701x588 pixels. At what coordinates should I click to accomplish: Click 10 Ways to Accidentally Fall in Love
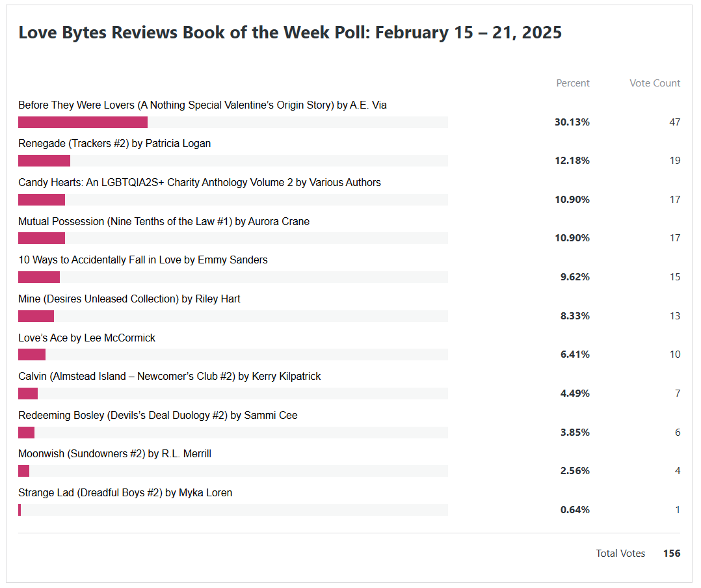click(x=143, y=260)
